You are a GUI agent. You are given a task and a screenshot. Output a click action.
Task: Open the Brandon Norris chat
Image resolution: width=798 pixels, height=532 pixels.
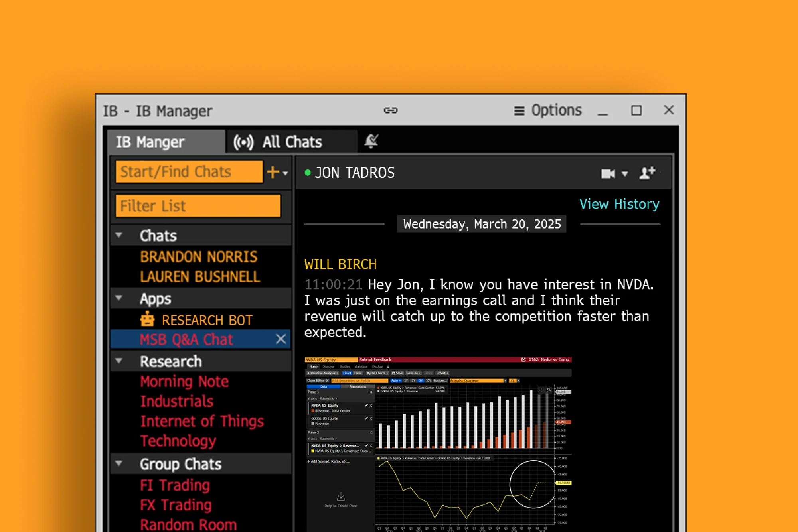coord(199,257)
